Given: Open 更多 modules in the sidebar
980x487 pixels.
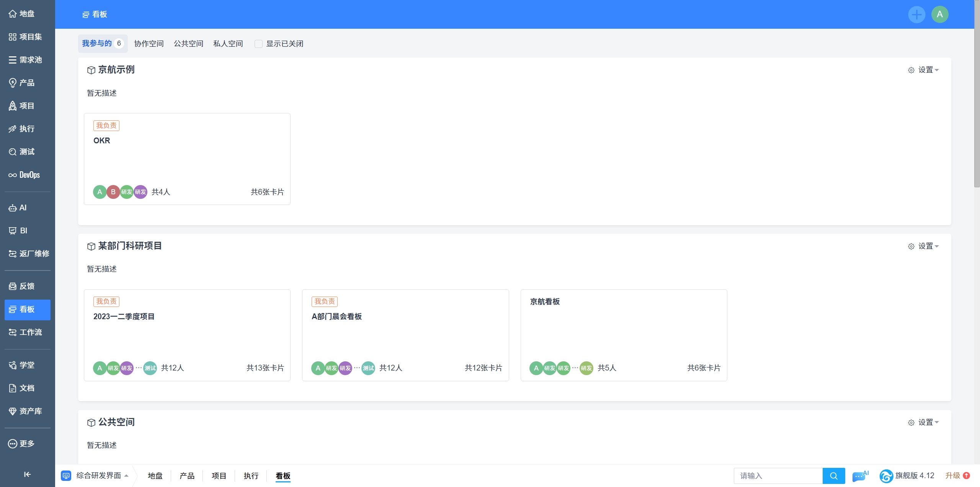Looking at the screenshot, I should point(27,444).
